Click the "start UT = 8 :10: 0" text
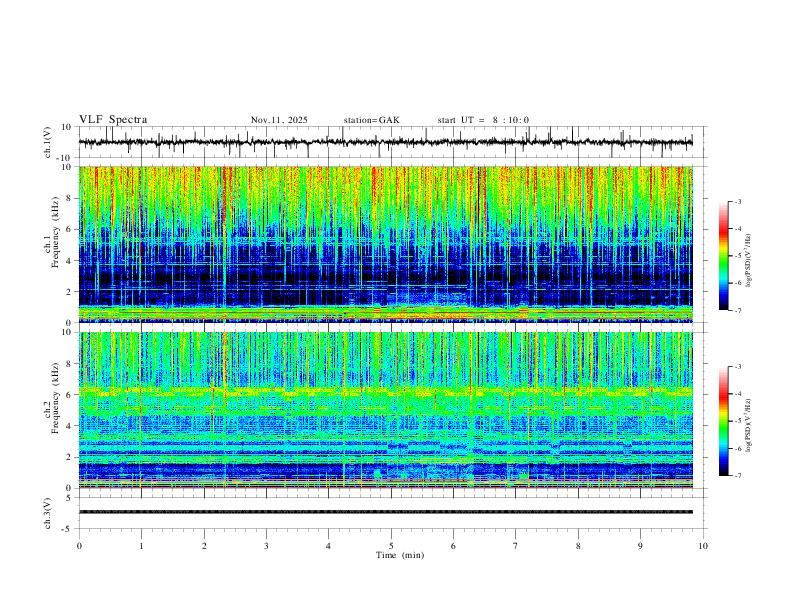 (483, 120)
